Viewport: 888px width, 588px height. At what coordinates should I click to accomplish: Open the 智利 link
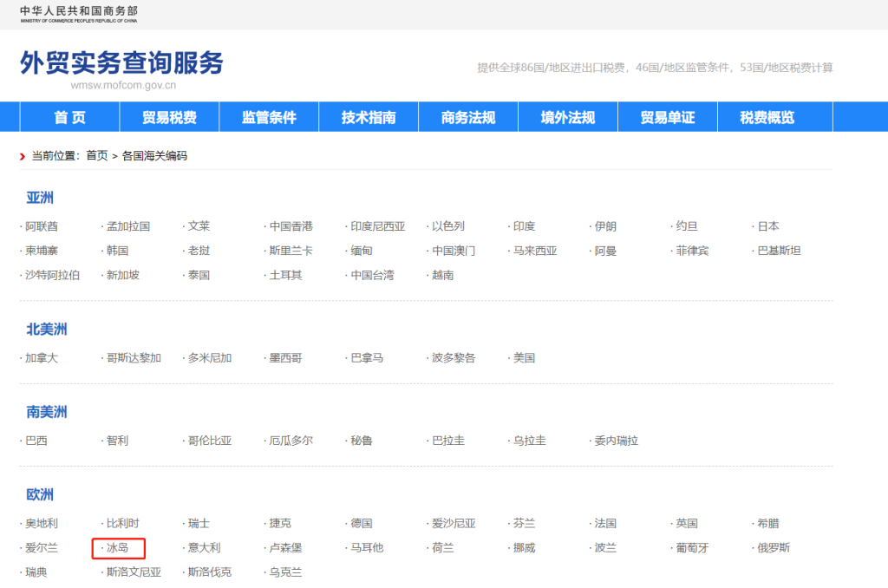click(x=117, y=441)
